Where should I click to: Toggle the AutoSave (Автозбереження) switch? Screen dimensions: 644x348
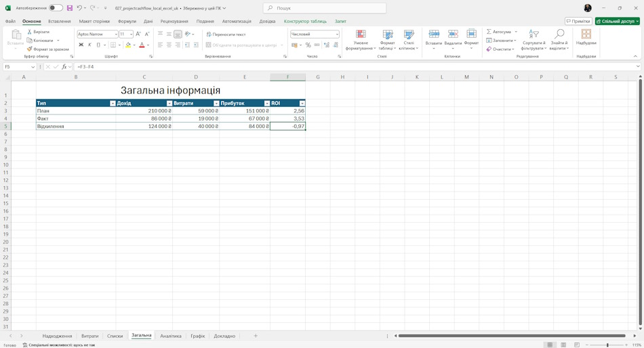[56, 8]
